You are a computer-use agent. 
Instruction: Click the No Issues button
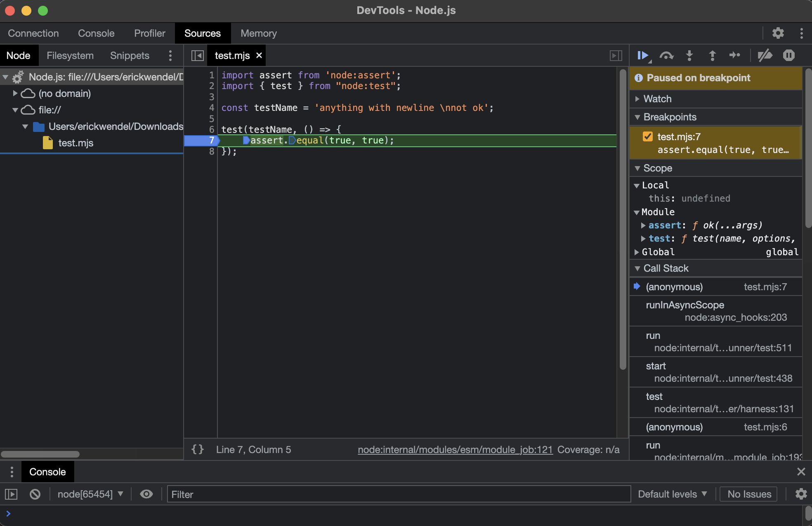coord(749,494)
